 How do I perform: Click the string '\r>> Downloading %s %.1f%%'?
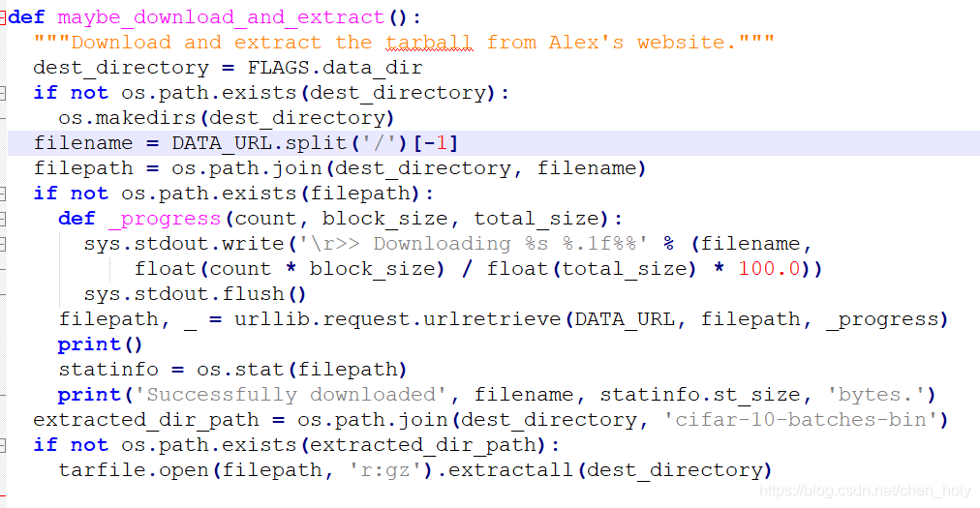click(474, 244)
